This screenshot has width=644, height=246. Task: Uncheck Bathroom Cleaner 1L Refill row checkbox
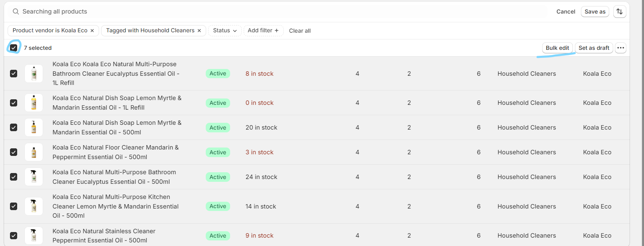pyautogui.click(x=14, y=74)
